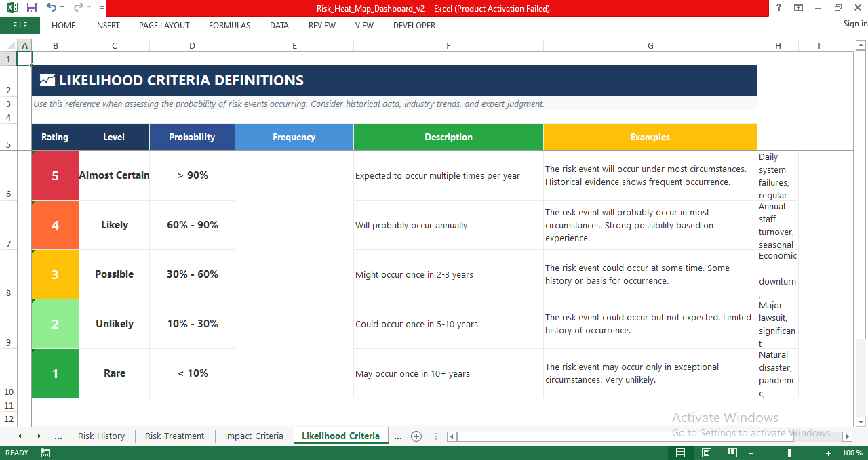Click the Frequency column header cell

[294, 137]
